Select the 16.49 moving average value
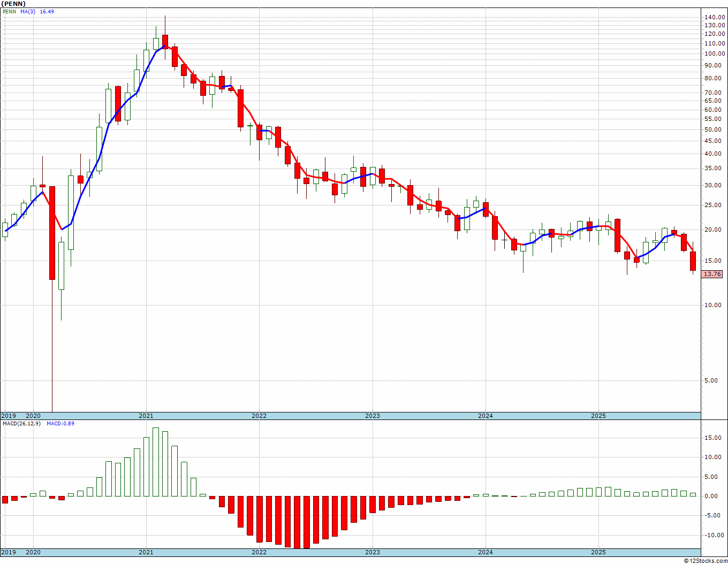The image size is (728, 565). point(47,12)
